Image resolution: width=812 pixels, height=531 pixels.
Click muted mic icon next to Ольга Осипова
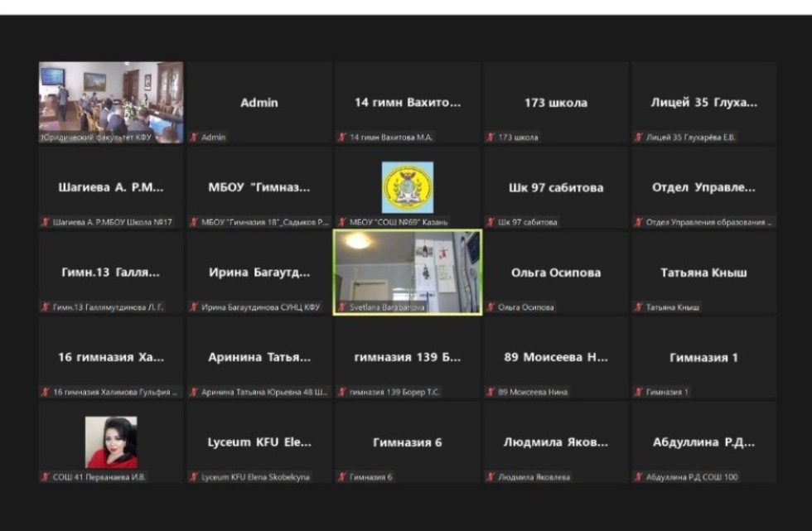click(x=491, y=307)
